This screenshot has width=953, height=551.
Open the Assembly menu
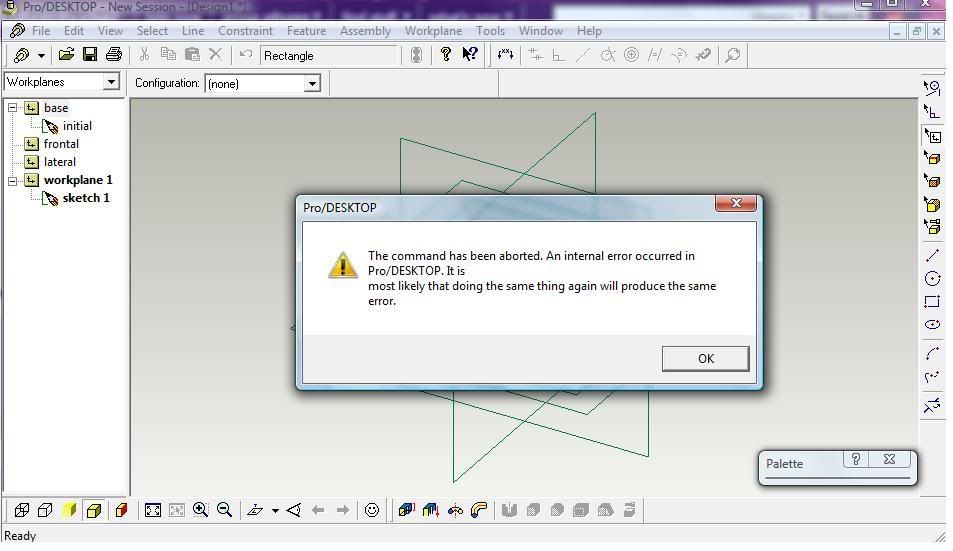pos(365,31)
